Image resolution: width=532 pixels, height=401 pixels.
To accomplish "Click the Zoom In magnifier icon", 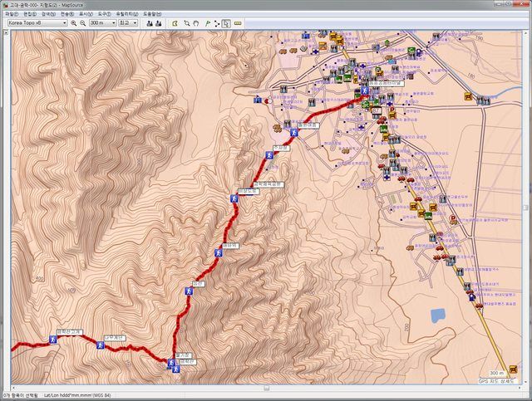I will click(x=73, y=23).
